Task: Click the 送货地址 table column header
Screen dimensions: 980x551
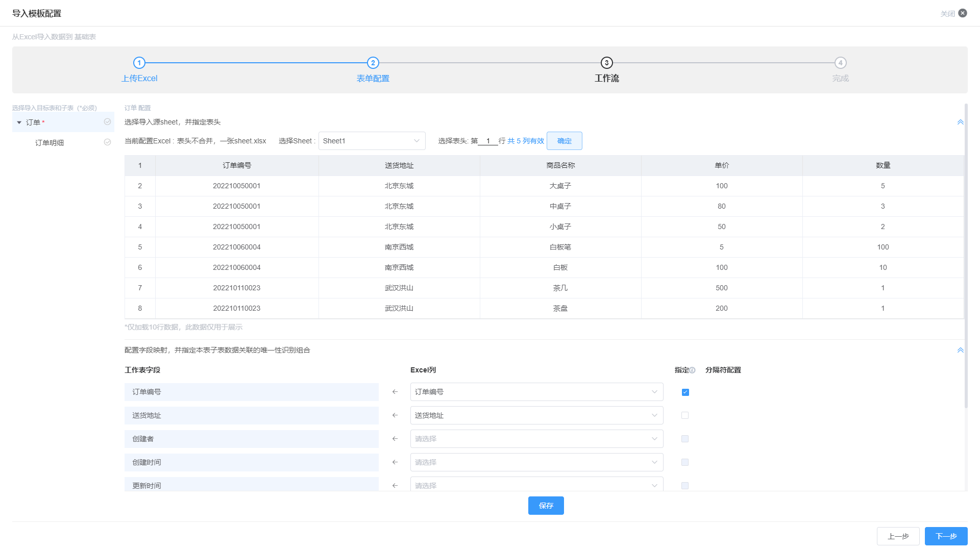Action: pyautogui.click(x=399, y=165)
